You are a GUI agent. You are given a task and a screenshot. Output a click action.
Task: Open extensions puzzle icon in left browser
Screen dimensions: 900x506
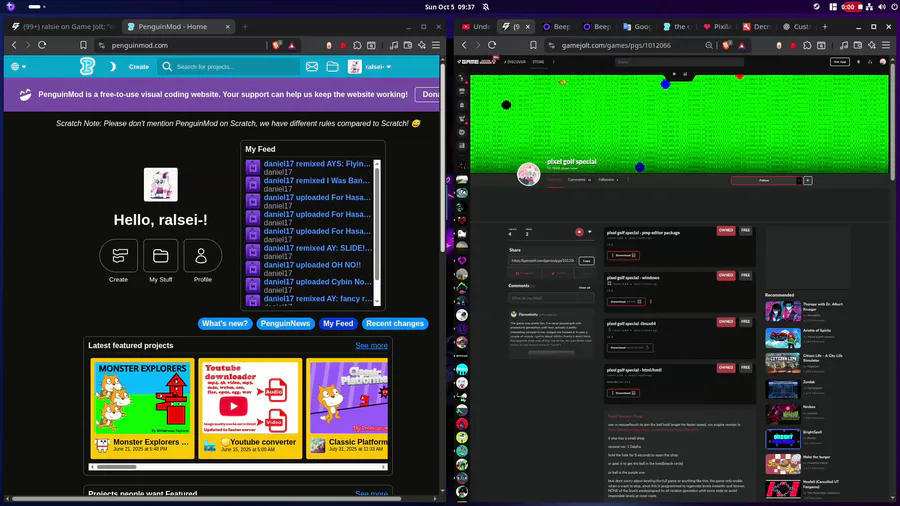[x=357, y=45]
